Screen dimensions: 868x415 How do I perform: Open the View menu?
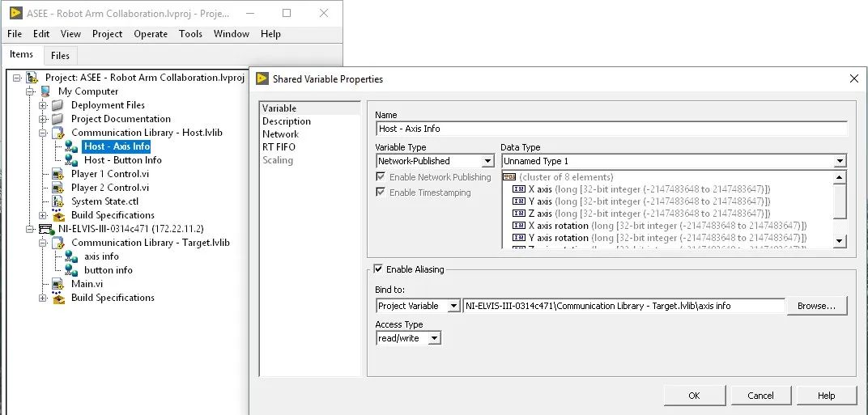pos(70,34)
